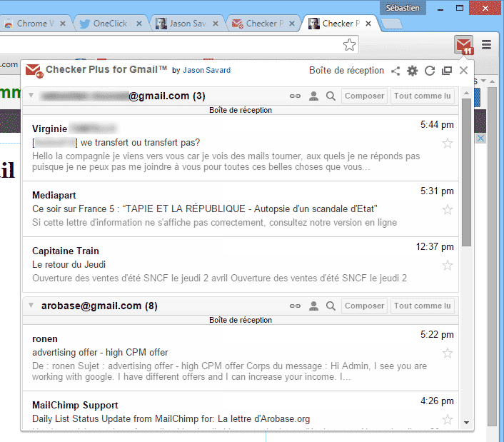Close the OneClick tab

pyautogui.click(x=139, y=24)
